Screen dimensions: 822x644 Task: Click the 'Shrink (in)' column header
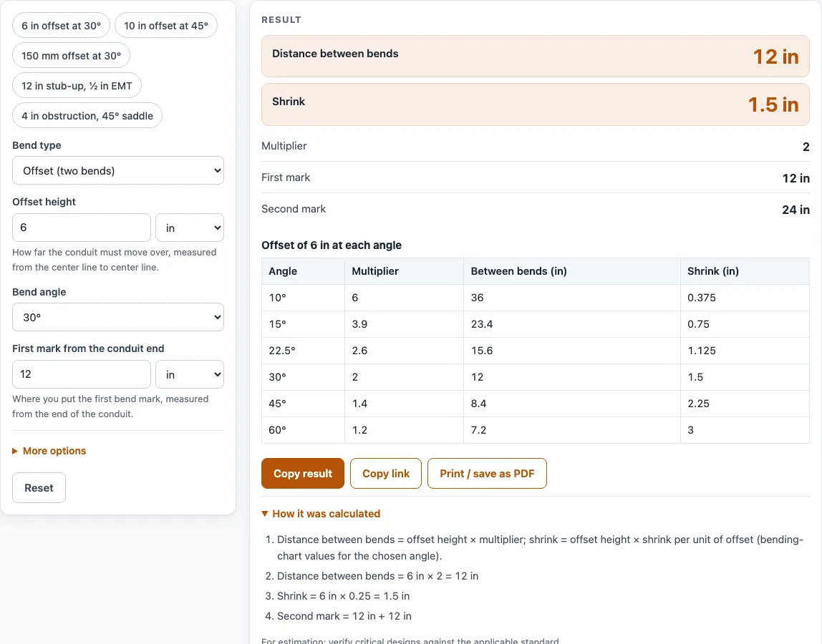tap(745, 271)
